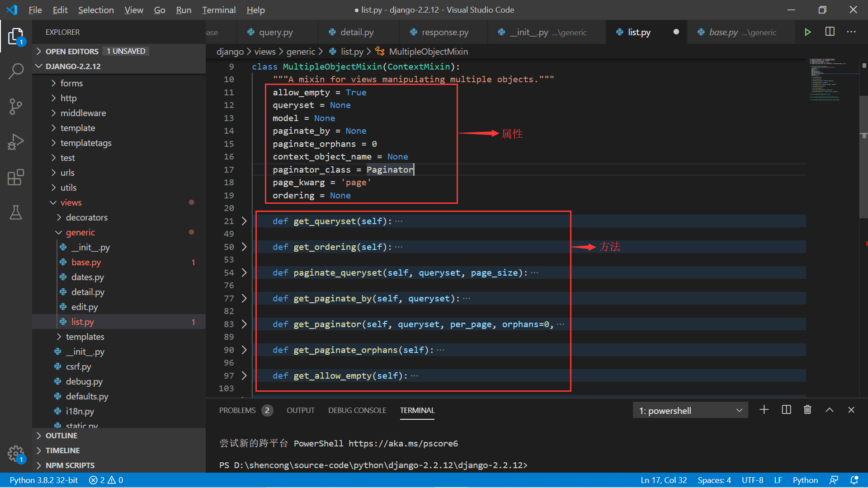Click the VS Code logo icon
868x488 pixels.
[x=12, y=9]
